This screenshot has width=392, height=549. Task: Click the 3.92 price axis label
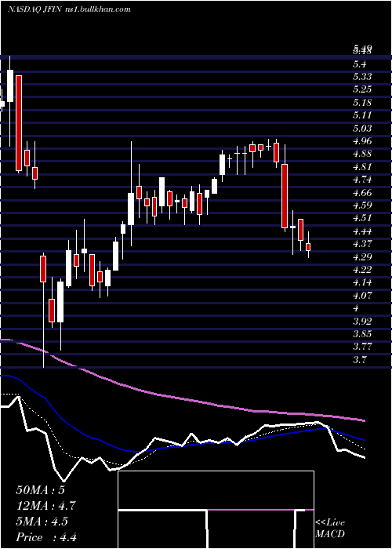[x=362, y=321]
